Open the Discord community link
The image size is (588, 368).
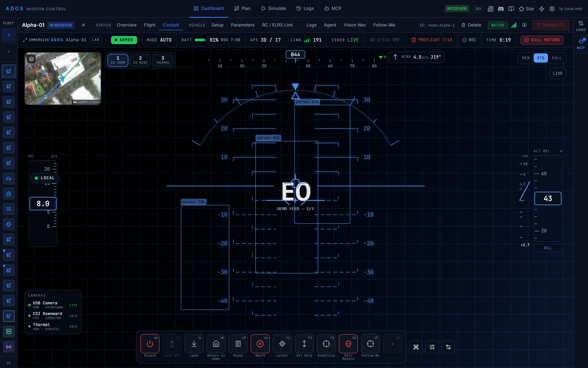click(501, 8)
